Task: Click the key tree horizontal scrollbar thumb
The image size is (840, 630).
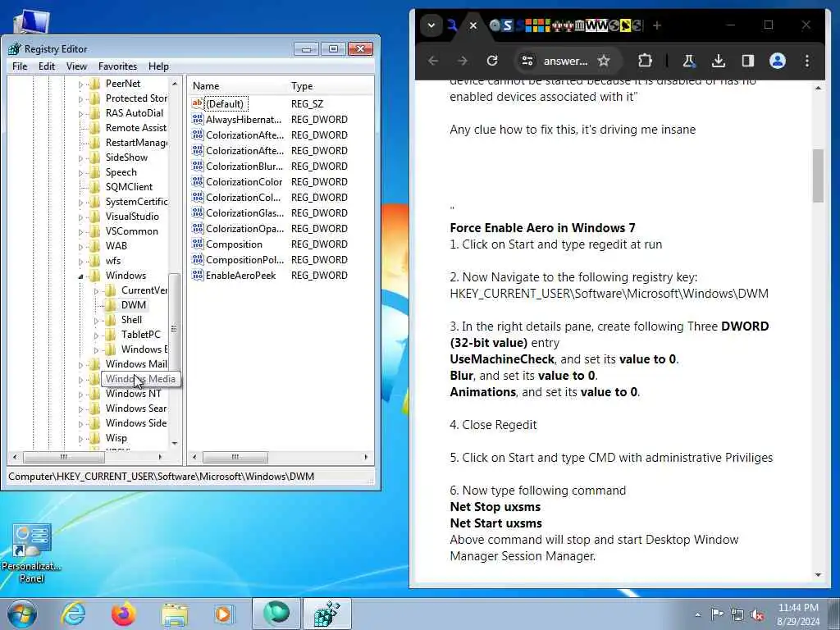Action: [64, 457]
